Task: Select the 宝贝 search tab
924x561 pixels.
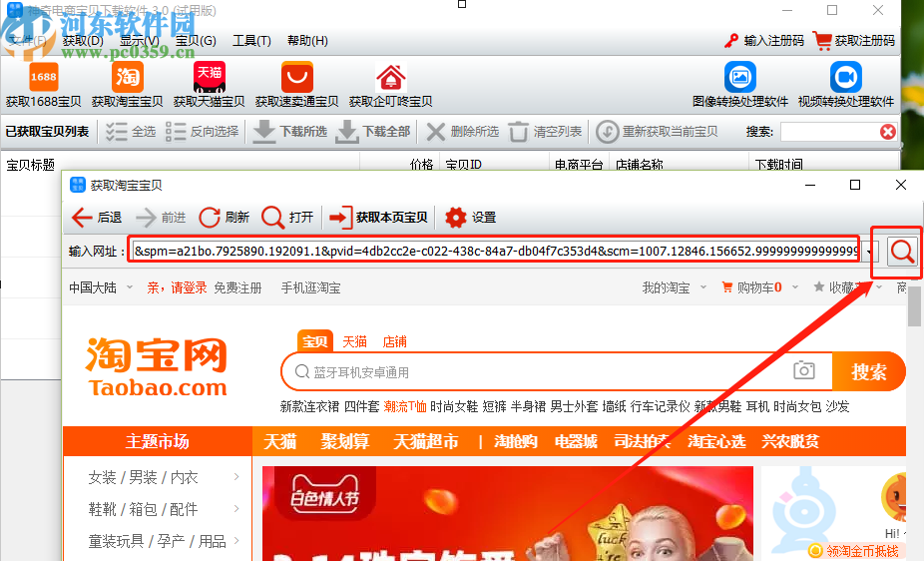Action: [x=314, y=341]
